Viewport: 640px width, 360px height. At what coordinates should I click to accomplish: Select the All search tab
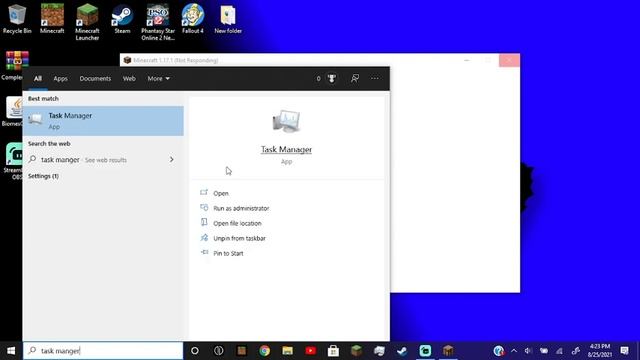click(x=38, y=78)
